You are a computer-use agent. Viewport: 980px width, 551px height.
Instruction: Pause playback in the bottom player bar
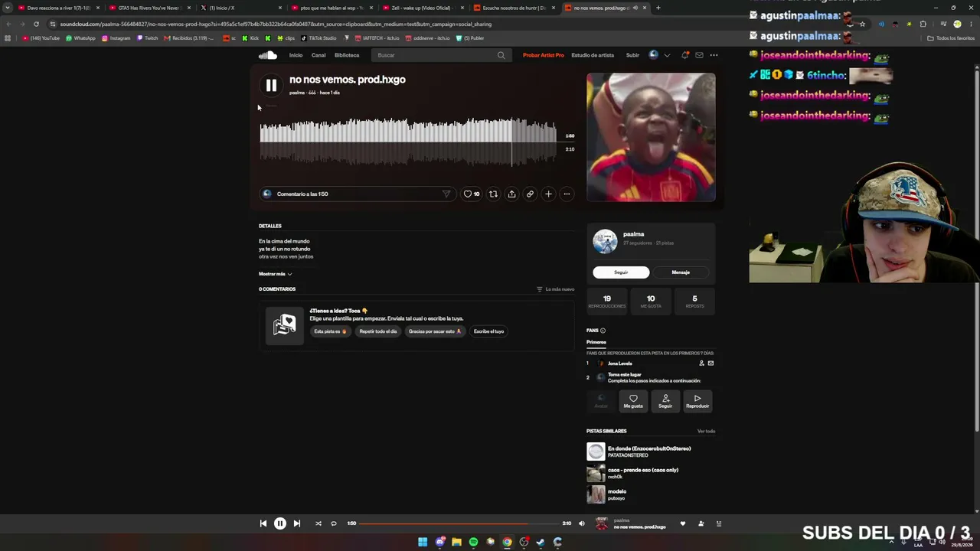pos(280,523)
